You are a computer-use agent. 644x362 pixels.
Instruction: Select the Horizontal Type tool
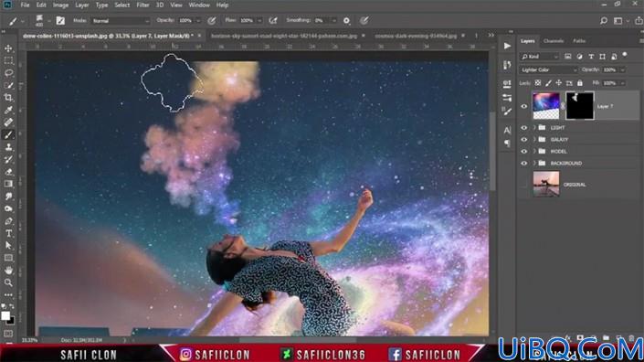[x=8, y=233]
